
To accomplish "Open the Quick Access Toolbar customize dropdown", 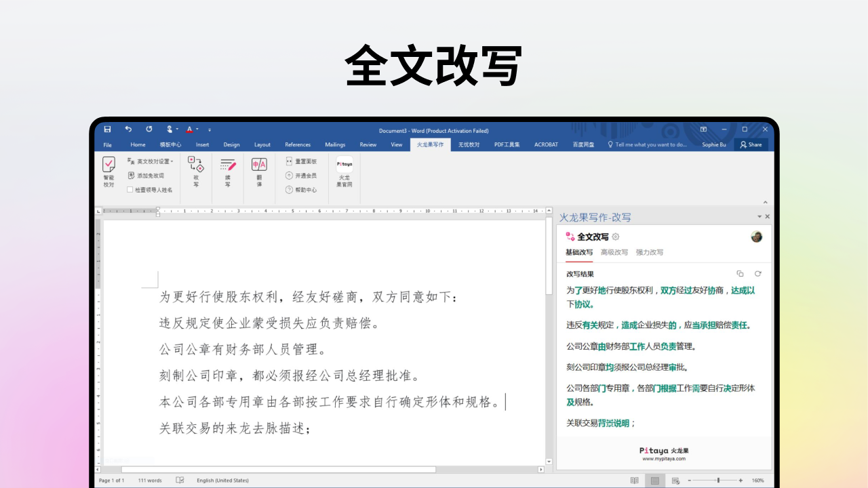I will [210, 129].
